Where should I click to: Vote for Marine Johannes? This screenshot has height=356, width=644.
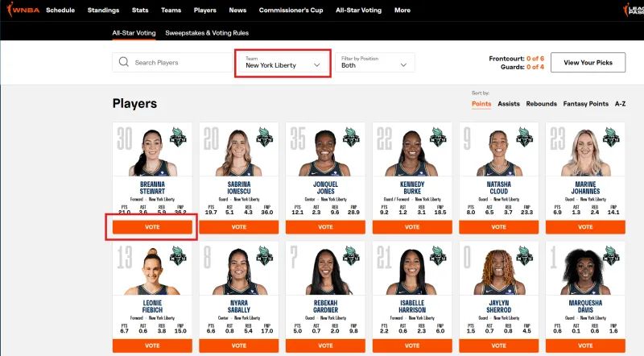[x=586, y=227]
